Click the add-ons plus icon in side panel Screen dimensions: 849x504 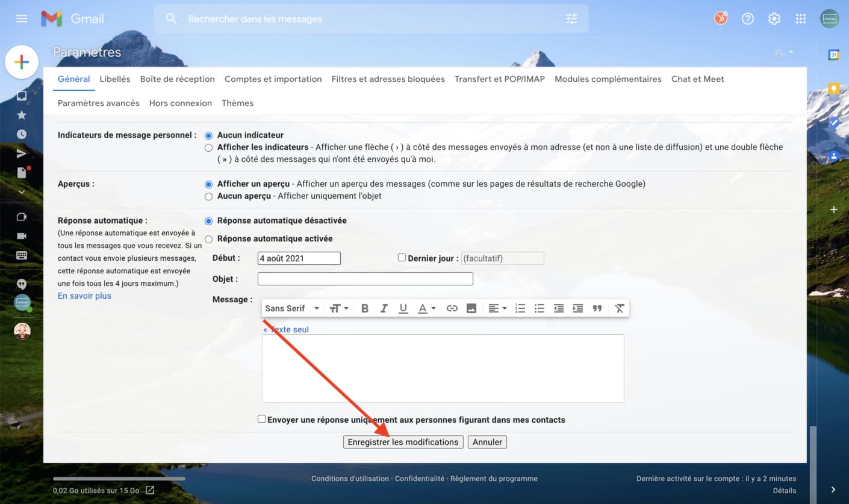point(834,210)
